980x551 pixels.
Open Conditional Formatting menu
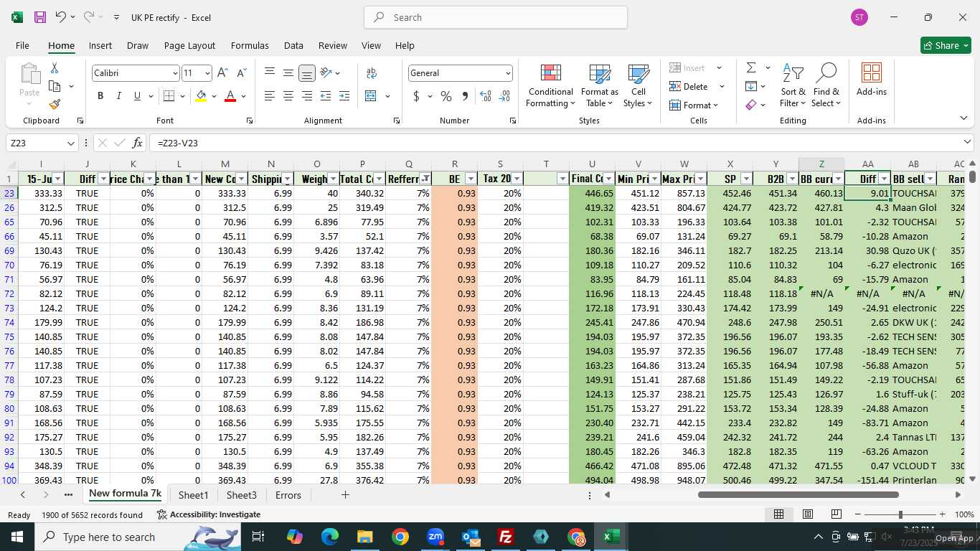(550, 86)
